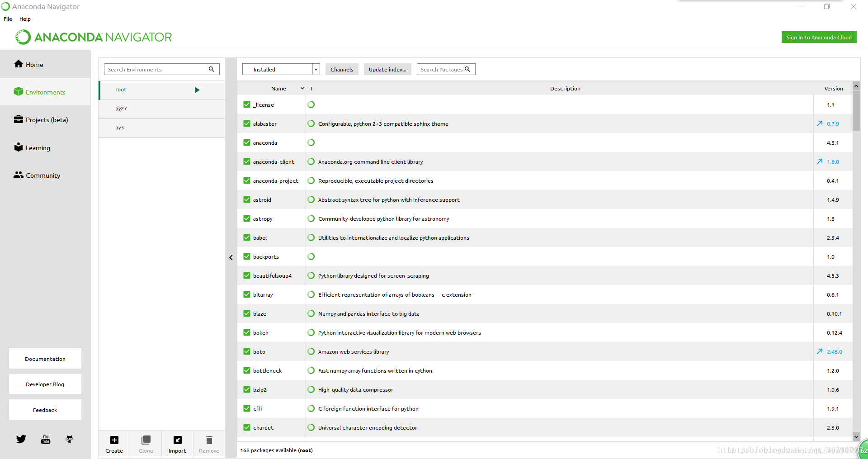Click upgrade arrow for anaconda-client
This screenshot has width=868, height=459.
(x=820, y=161)
